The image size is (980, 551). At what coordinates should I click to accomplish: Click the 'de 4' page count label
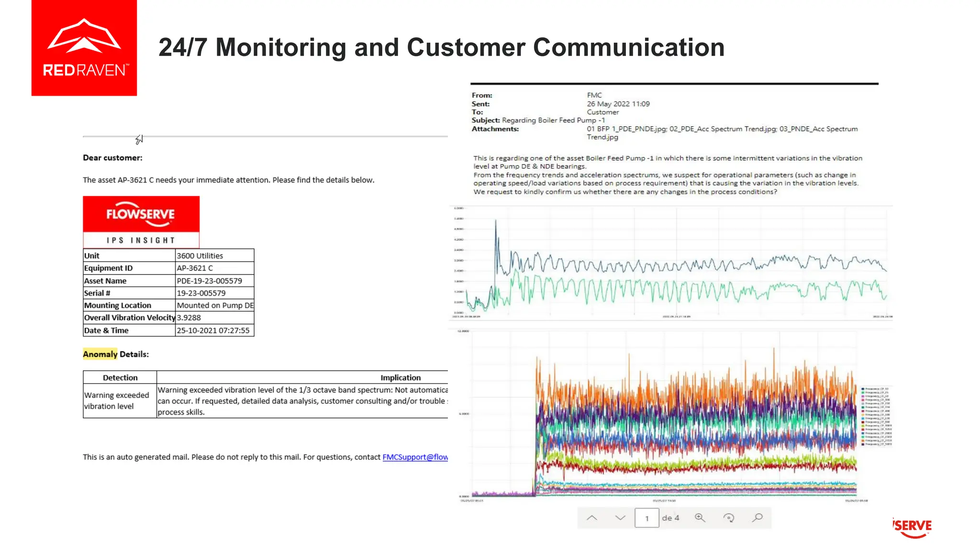click(x=670, y=518)
